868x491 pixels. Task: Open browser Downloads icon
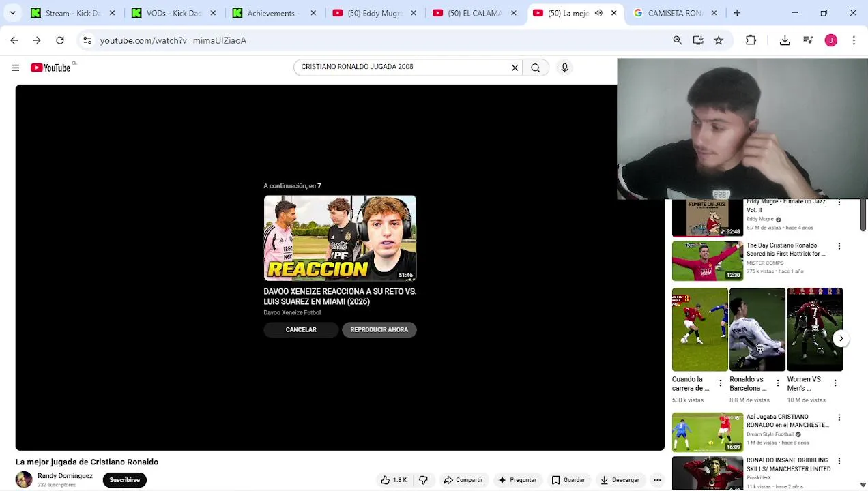tap(785, 40)
